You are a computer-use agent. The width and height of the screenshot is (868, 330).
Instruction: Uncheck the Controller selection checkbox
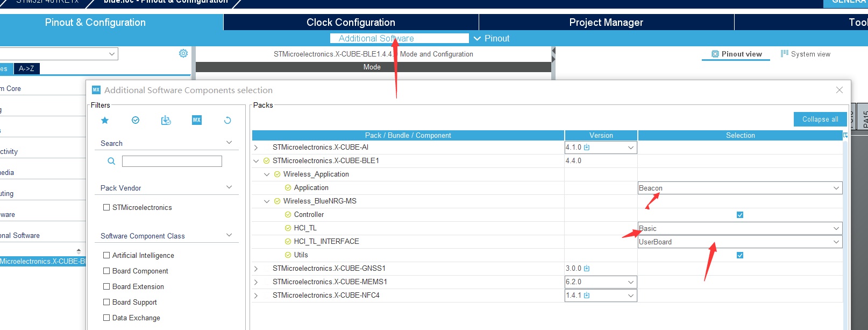tap(740, 215)
